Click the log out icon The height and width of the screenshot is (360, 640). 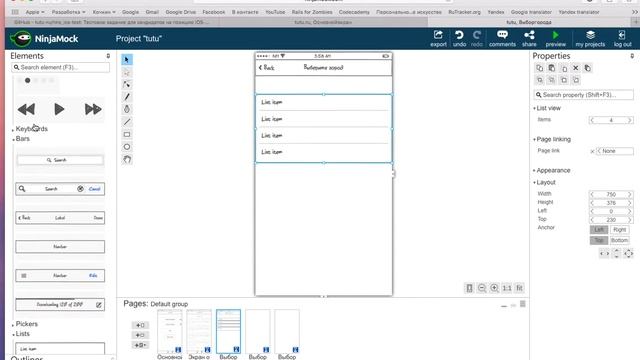622,39
